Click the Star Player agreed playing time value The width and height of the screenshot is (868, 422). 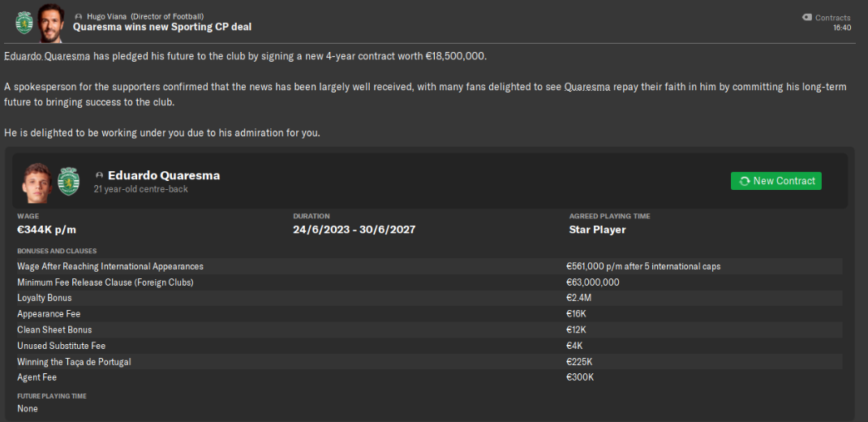point(597,230)
